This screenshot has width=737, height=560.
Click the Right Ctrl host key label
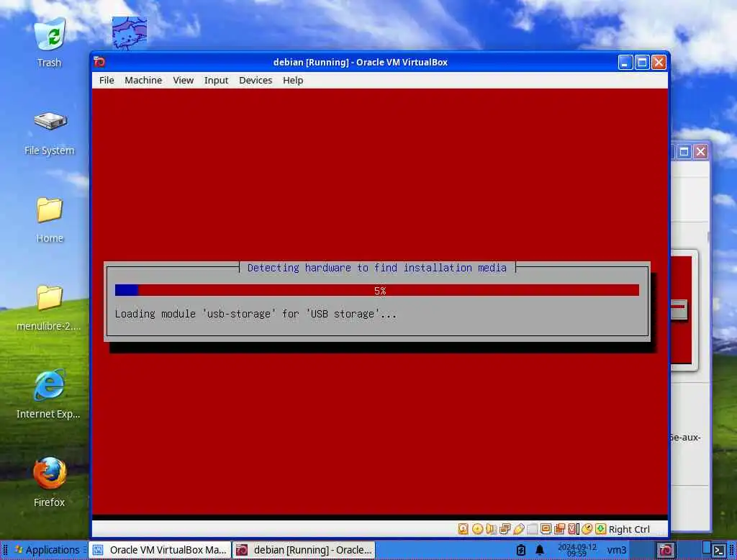629,530
